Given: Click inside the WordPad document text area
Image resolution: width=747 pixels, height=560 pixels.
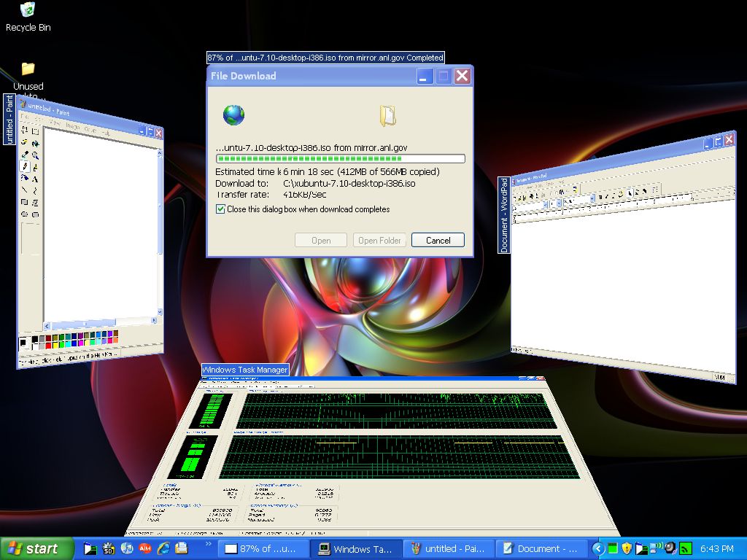Looking at the screenshot, I should point(624,286).
